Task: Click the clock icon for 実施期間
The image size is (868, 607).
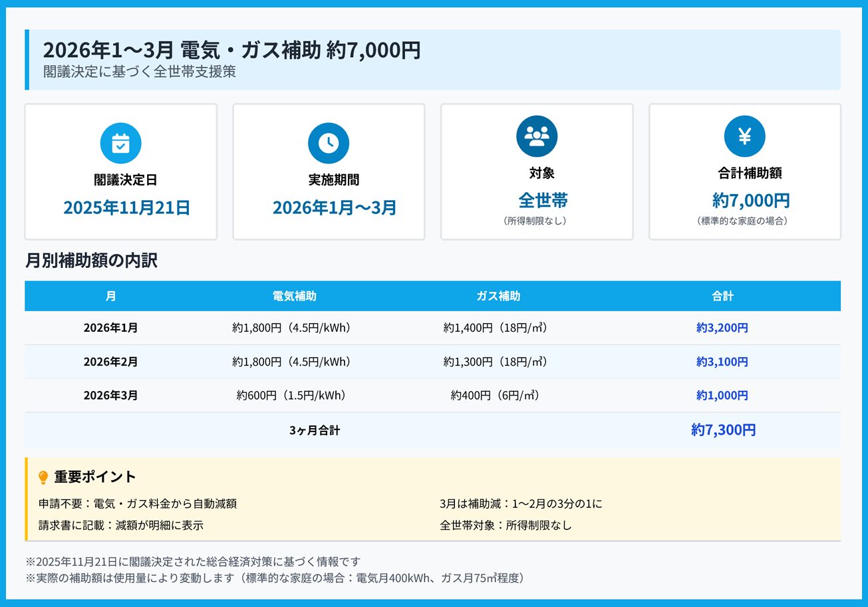Action: point(329,143)
